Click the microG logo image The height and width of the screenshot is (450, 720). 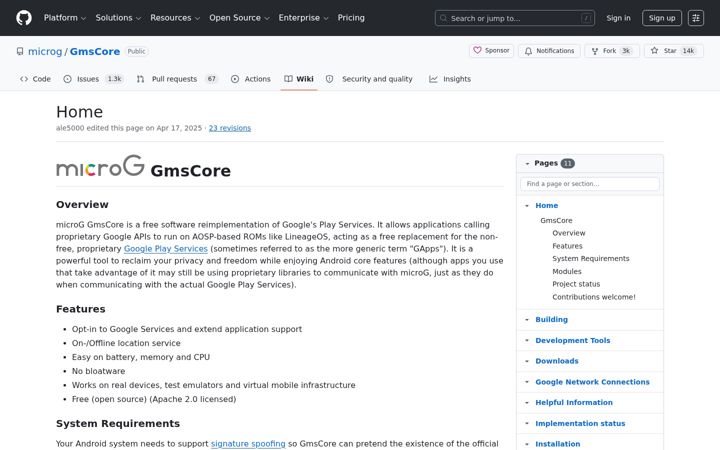coord(100,166)
